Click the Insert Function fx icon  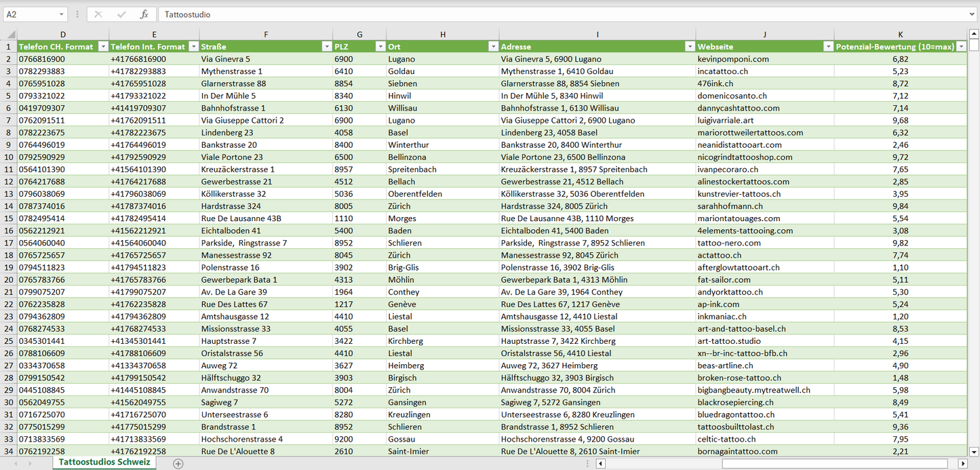pyautogui.click(x=144, y=14)
